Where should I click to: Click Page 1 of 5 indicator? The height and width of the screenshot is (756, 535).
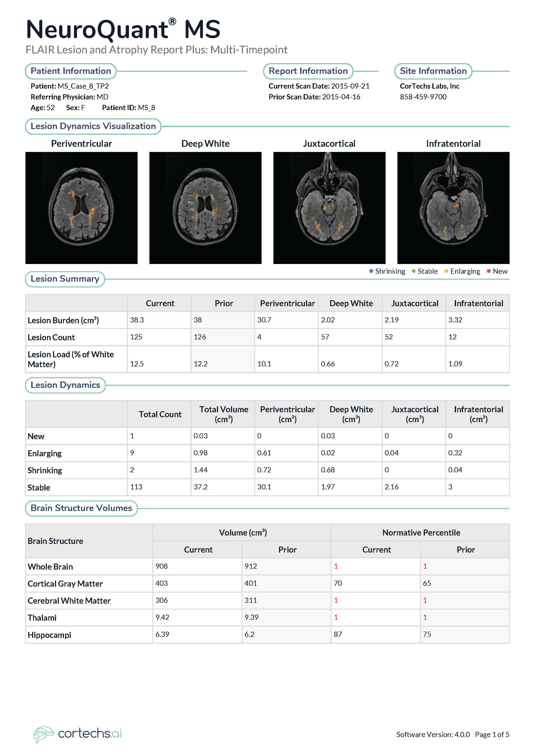click(492, 735)
